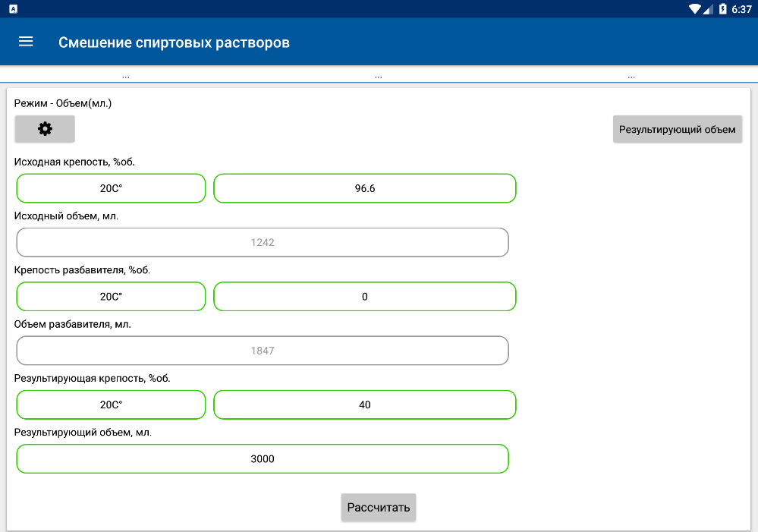Viewport: 758px width, 532px height.
Task: Switch to the third tab marked with dots
Action: click(631, 76)
